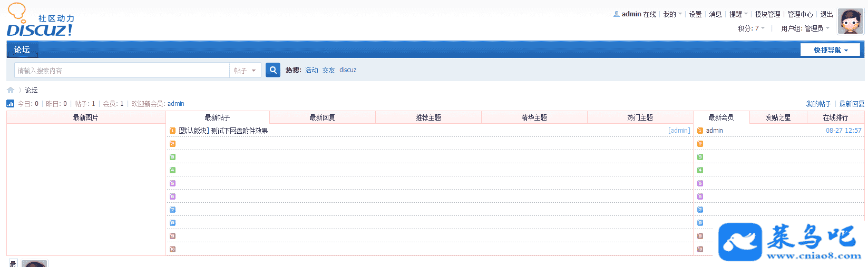This screenshot has height=267, width=868.
Task: Switch to the 推荐主题 tab
Action: (428, 117)
